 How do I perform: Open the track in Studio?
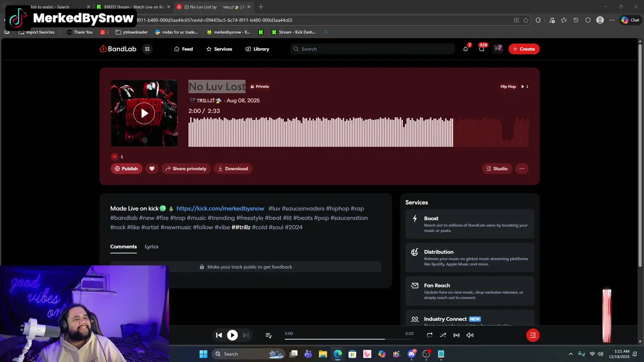tap(497, 168)
